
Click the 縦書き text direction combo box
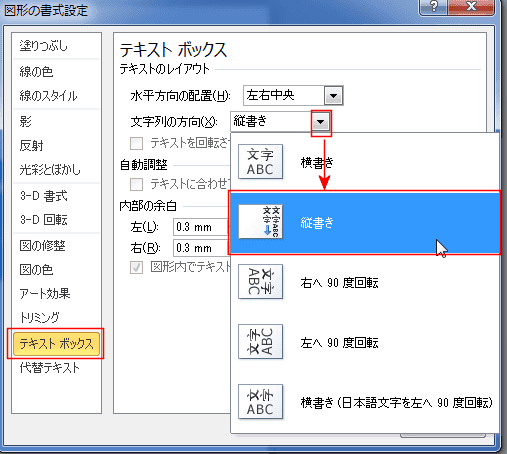click(280, 122)
